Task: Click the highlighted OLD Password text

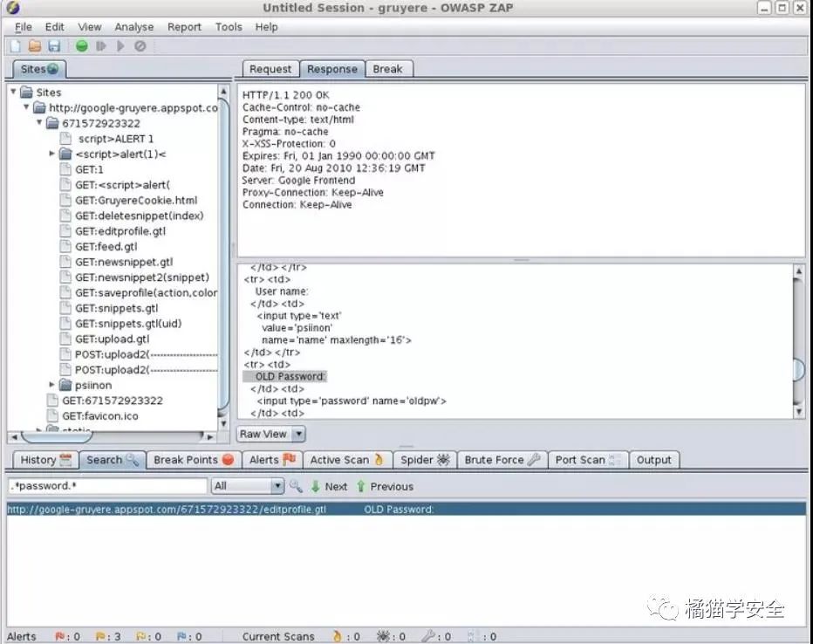Action: (x=290, y=376)
